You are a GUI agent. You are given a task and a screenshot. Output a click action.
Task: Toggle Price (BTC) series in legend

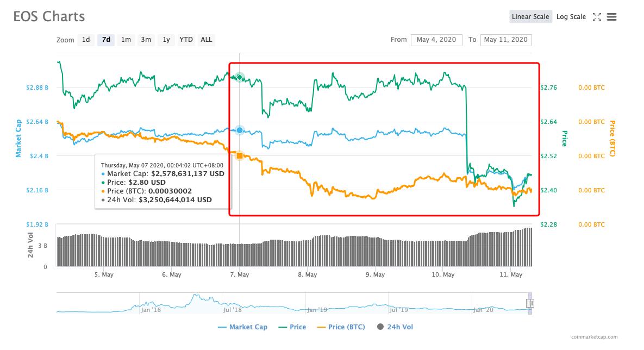[x=340, y=327]
